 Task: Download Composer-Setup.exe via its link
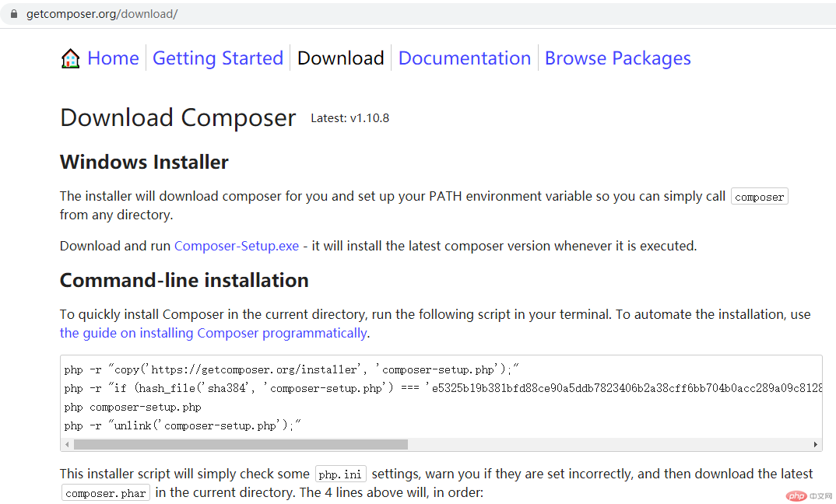pyautogui.click(x=237, y=246)
